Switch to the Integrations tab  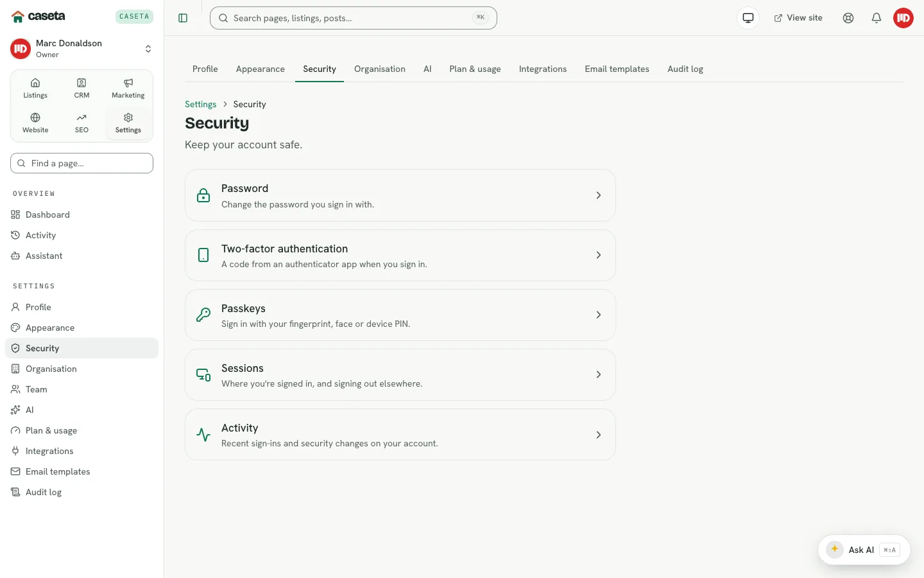click(543, 69)
